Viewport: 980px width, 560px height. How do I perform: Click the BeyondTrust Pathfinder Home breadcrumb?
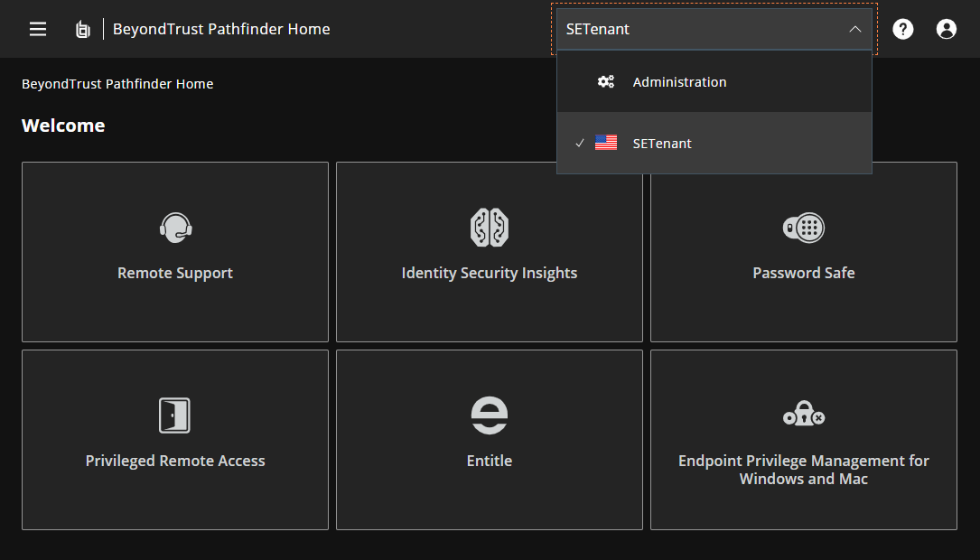pos(117,84)
